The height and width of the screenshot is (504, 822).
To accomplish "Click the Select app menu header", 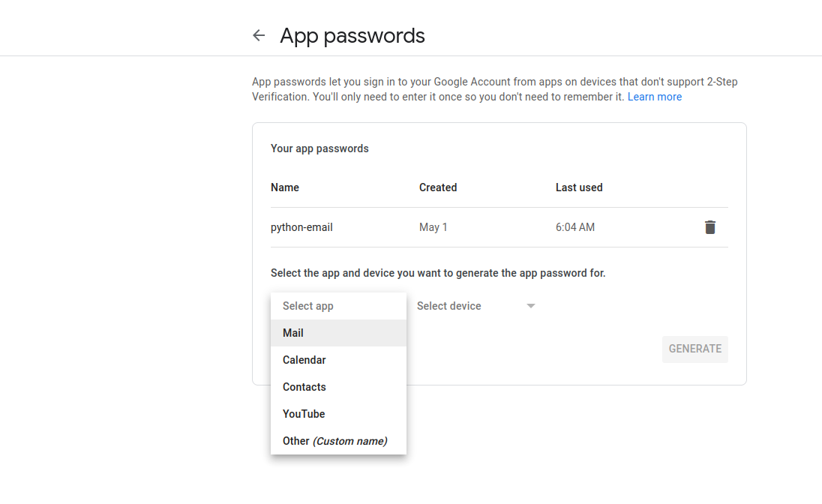I will click(338, 306).
